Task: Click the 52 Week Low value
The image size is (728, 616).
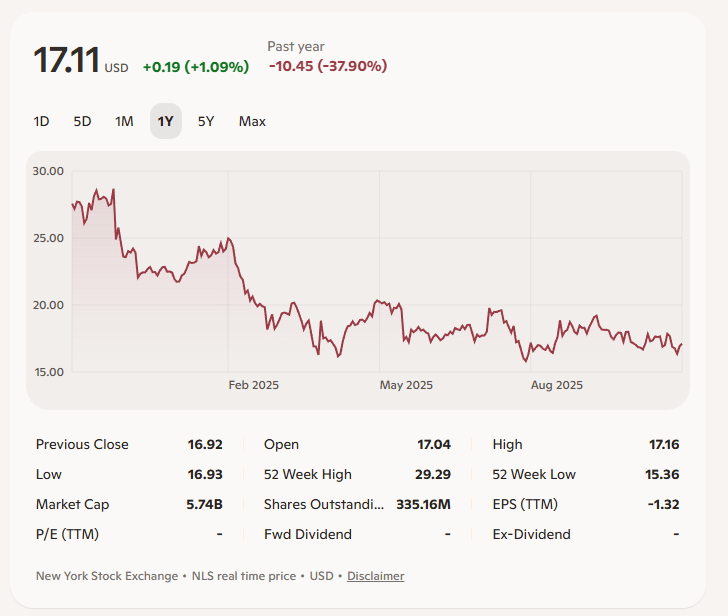Action: click(x=660, y=474)
